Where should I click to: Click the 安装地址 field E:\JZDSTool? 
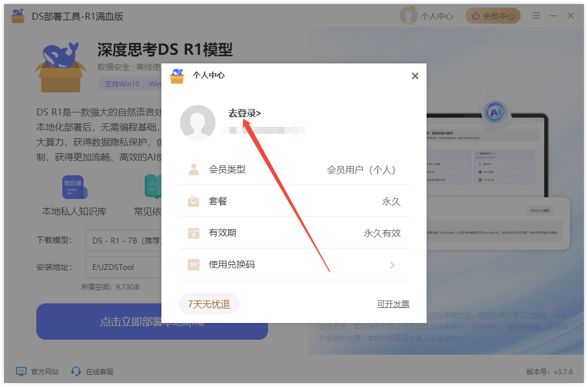124,267
